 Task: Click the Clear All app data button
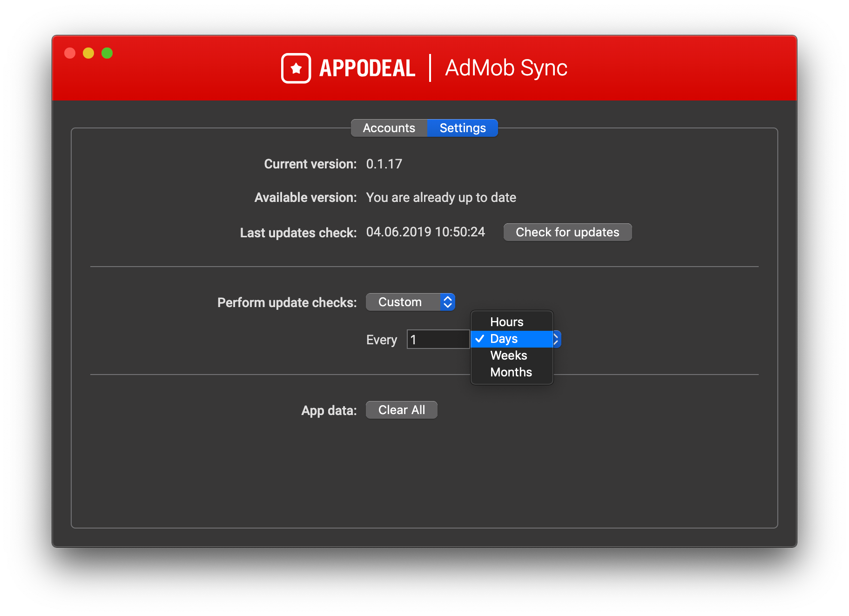401,410
